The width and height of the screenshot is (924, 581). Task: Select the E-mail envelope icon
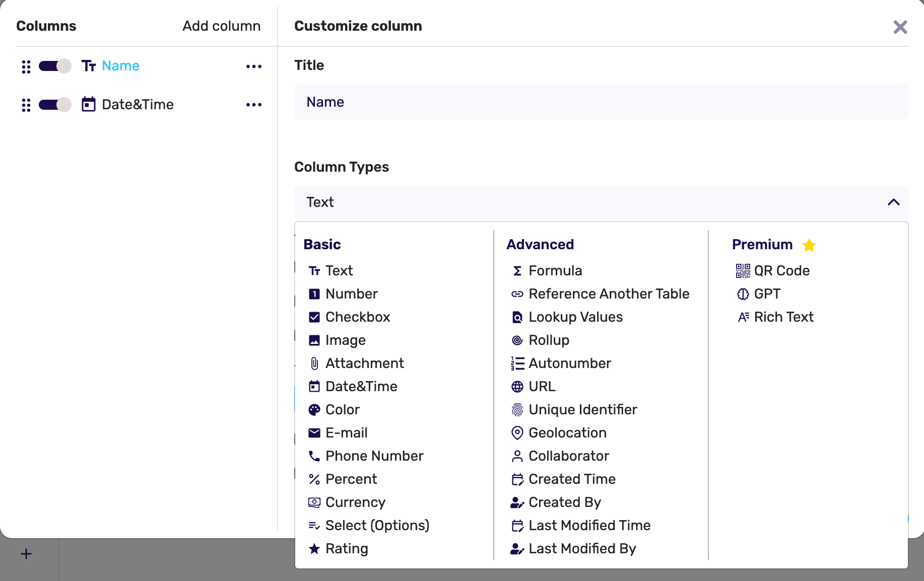(x=314, y=433)
